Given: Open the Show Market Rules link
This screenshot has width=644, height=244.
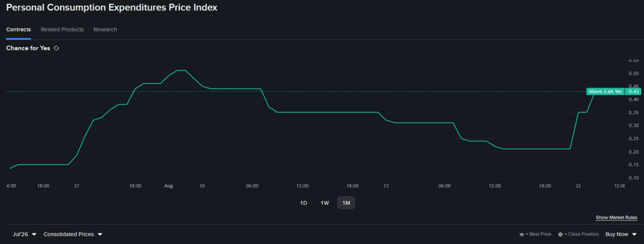Looking at the screenshot, I should pos(616,218).
